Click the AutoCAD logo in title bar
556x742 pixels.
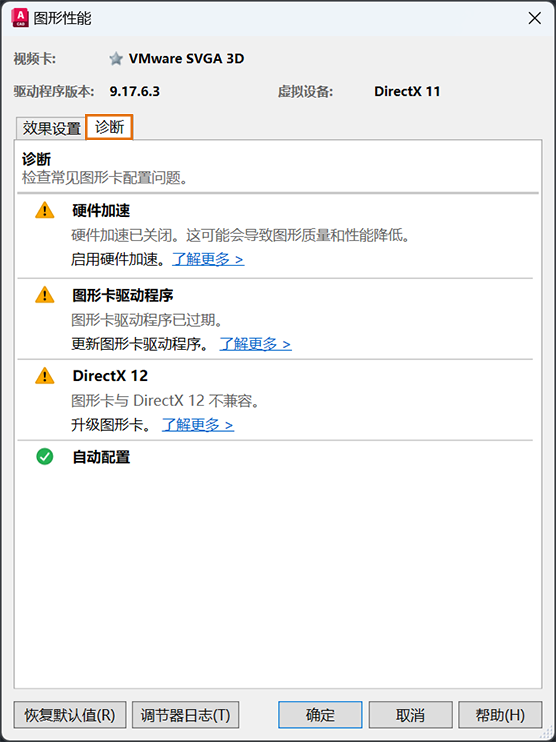(19, 18)
